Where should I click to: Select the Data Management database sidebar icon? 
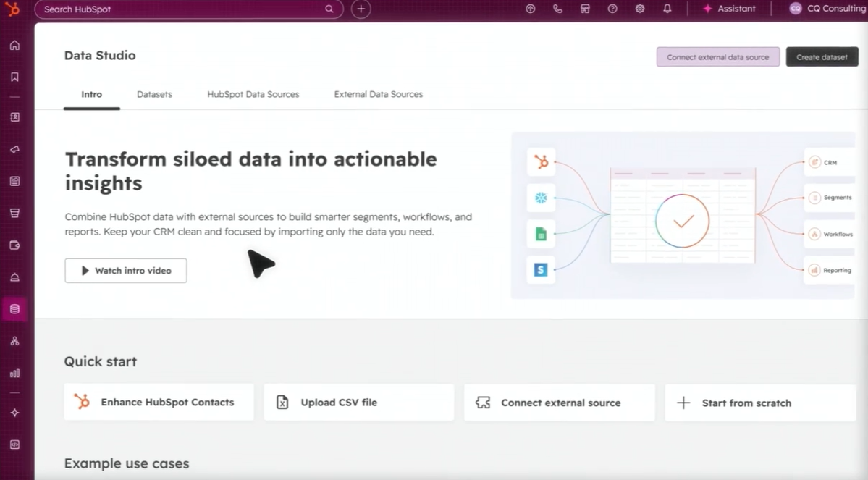(x=15, y=309)
